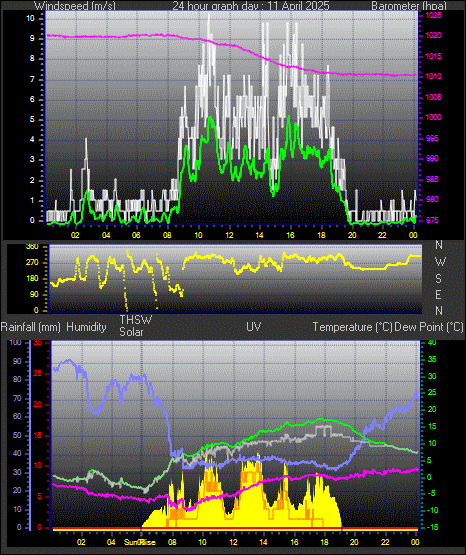Click humidity scale value 100
466x555 pixels.
point(16,343)
